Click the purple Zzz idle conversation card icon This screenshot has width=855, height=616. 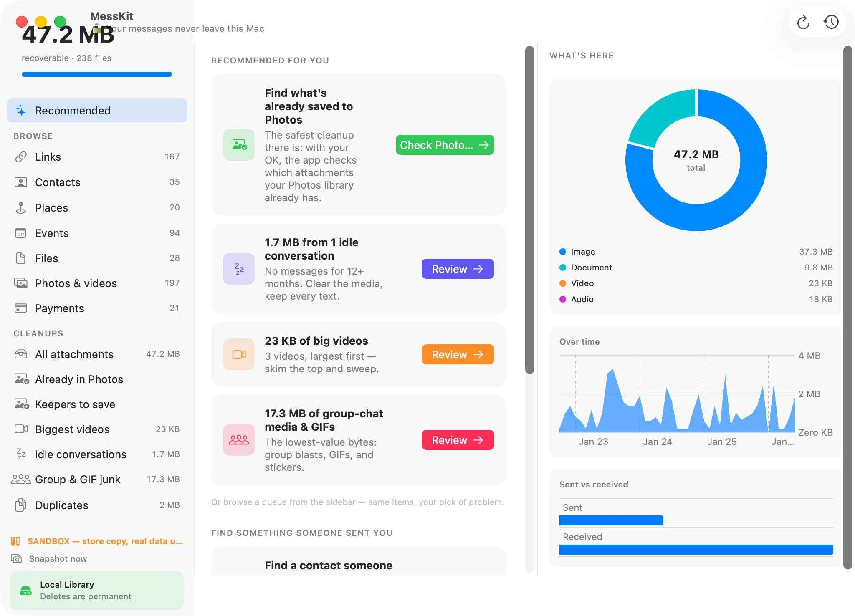pyautogui.click(x=239, y=269)
